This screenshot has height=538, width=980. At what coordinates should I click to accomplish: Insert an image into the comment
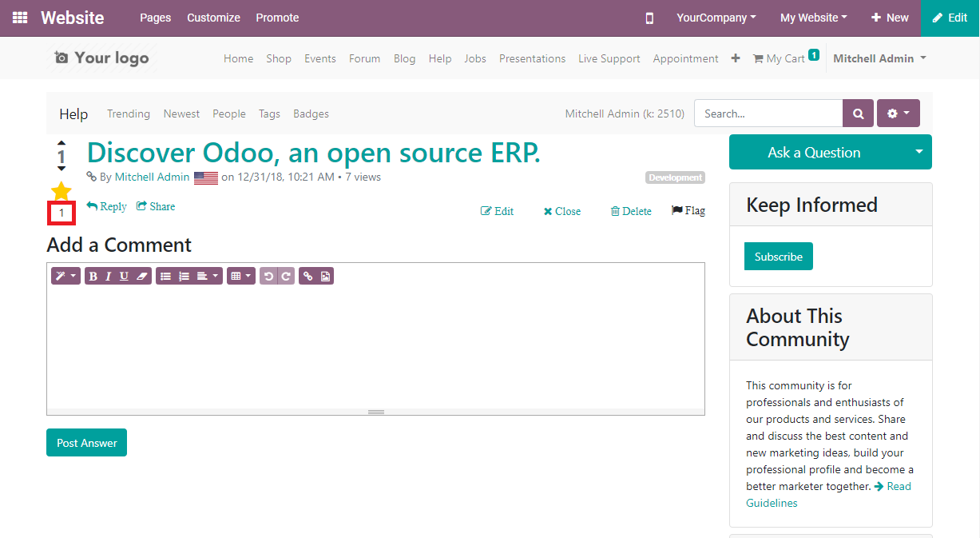(325, 276)
